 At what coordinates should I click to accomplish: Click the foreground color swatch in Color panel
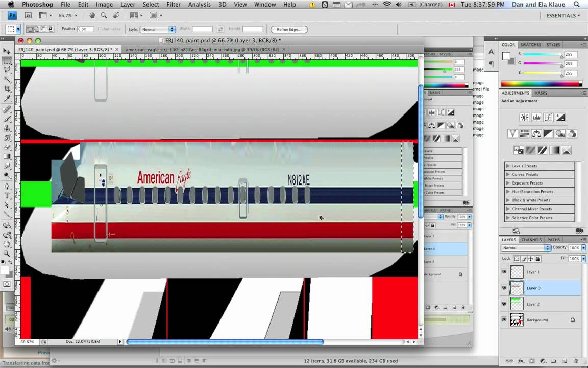[506, 56]
